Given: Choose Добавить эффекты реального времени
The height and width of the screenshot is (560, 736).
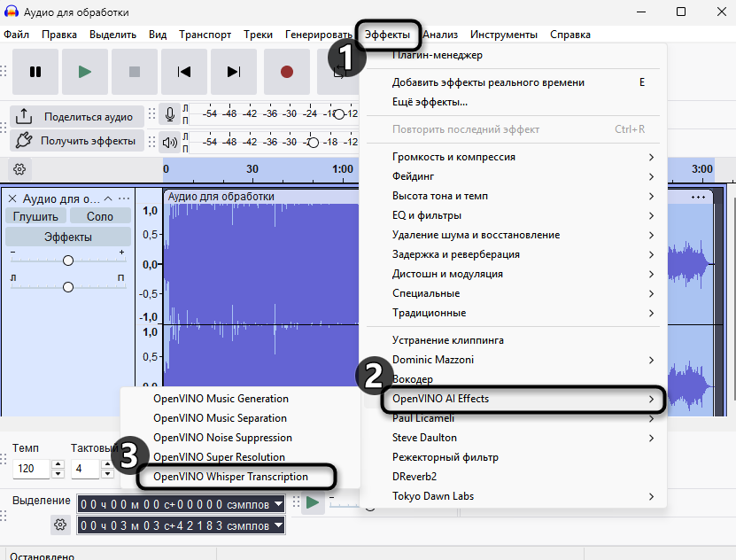Looking at the screenshot, I should (513, 82).
